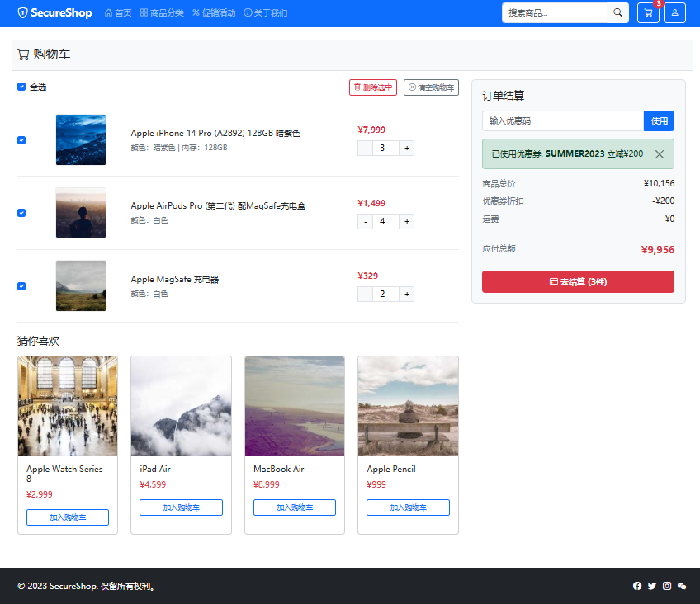The width and height of the screenshot is (700, 604).
Task: Increase AirPods Pro quantity
Action: tap(407, 221)
